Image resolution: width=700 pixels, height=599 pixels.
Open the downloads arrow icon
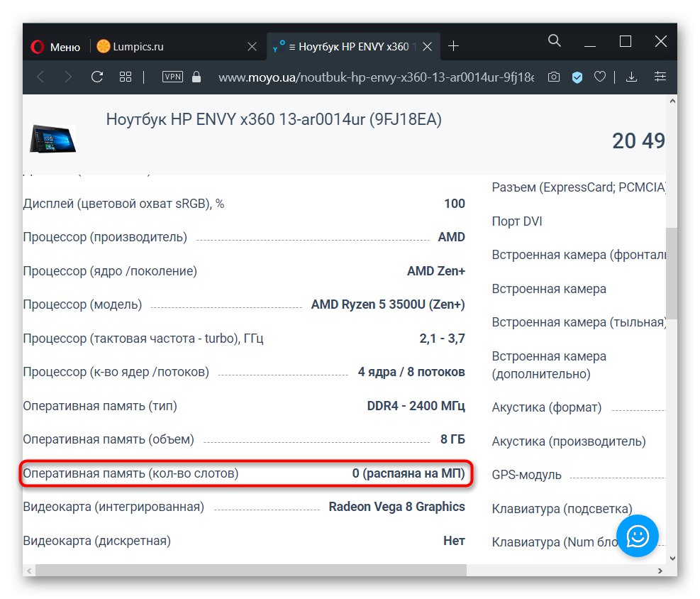(631, 77)
